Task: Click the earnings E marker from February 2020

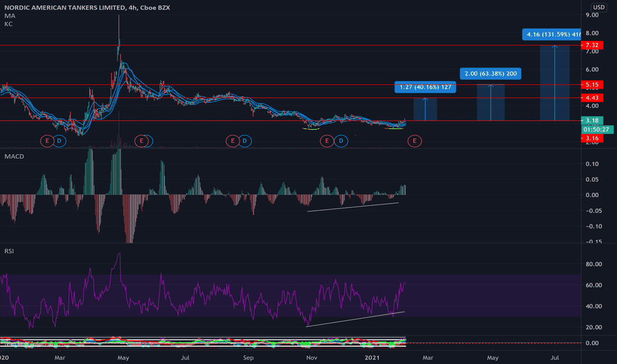Action: (x=47, y=141)
